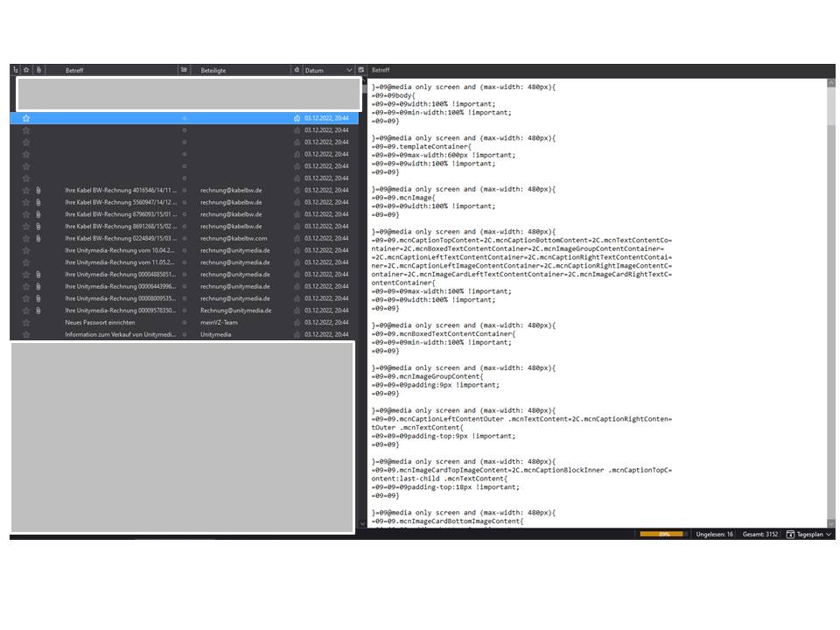The height and width of the screenshot is (630, 840).
Task: Click the Beteiligte column header
Action: 213,70
